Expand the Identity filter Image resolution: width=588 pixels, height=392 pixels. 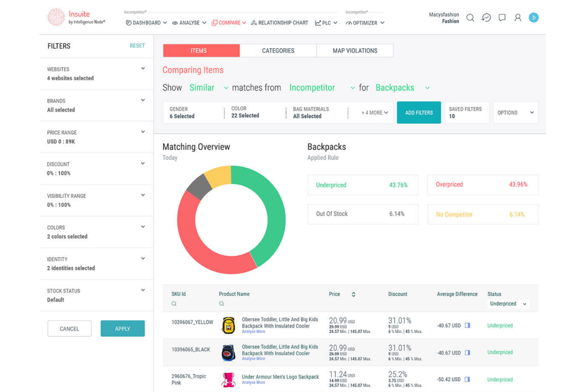click(x=143, y=259)
